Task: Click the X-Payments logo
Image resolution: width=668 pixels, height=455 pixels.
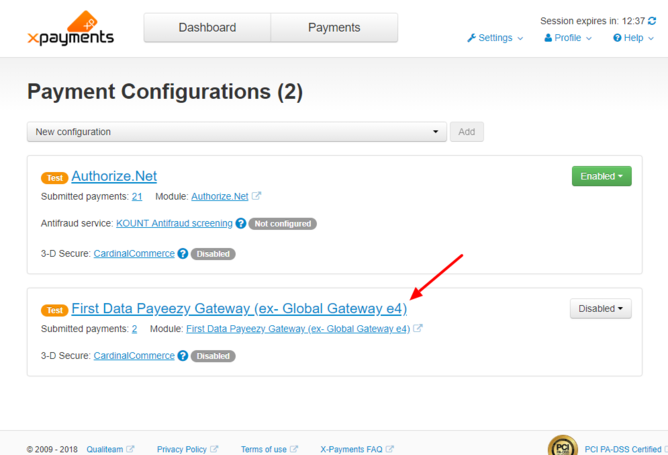Action: tap(71, 28)
